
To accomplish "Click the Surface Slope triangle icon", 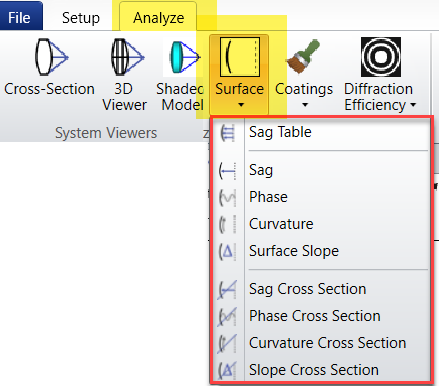I will pos(228,251).
